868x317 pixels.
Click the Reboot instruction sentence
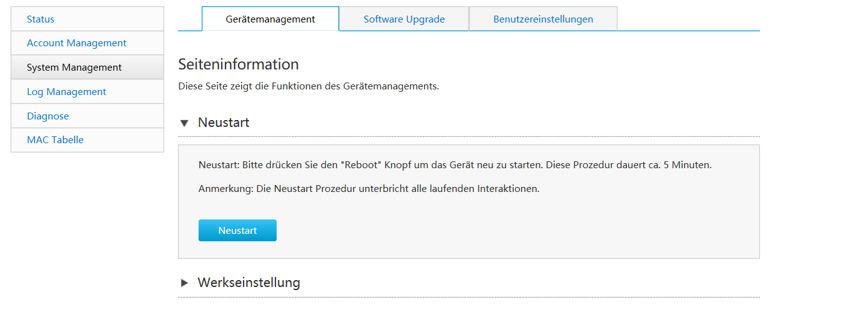coord(455,166)
